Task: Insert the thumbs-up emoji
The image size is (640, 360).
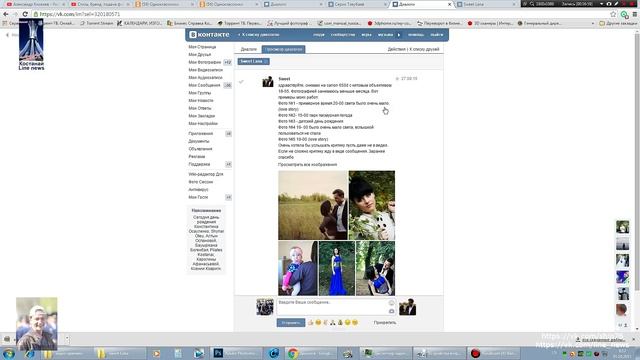Action: pos(311,322)
